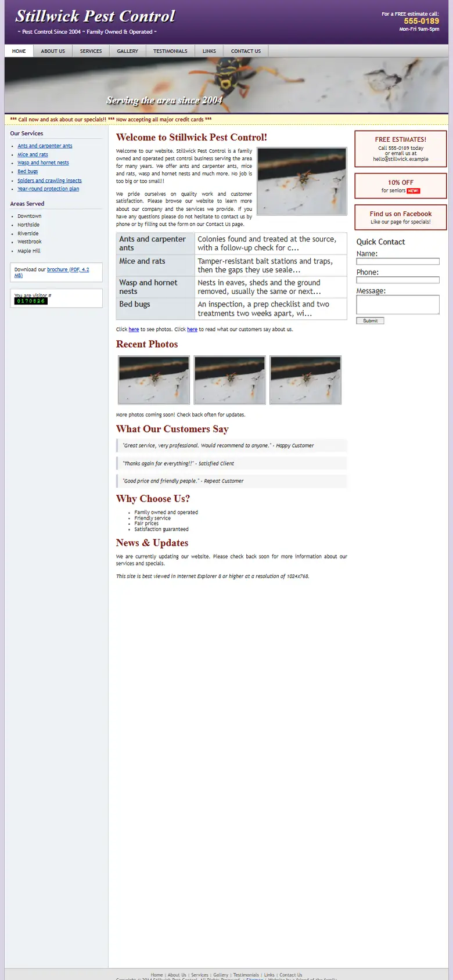Open footer link 'Gallery'
The width and height of the screenshot is (453, 980).
[x=221, y=975]
